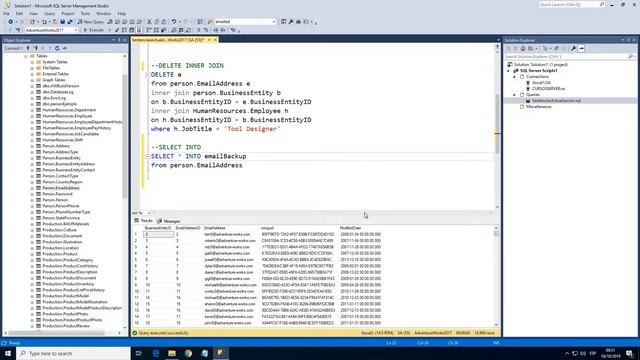Select the .sql query file in Solution Explorer
This screenshot has width=640, height=360.
[556, 100]
